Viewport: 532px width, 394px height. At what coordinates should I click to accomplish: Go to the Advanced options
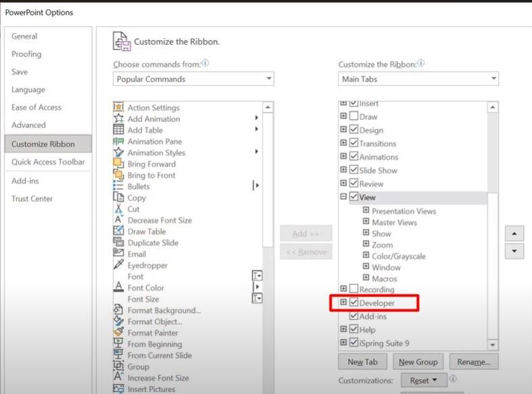28,125
